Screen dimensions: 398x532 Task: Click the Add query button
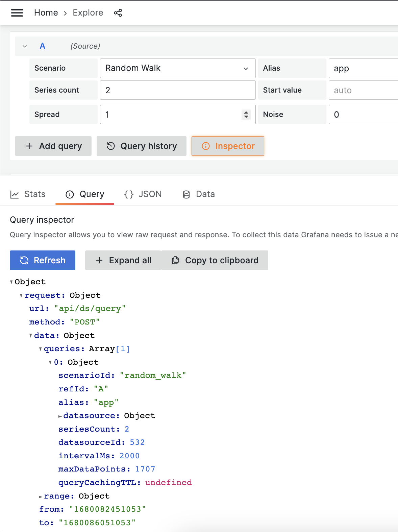pos(53,146)
